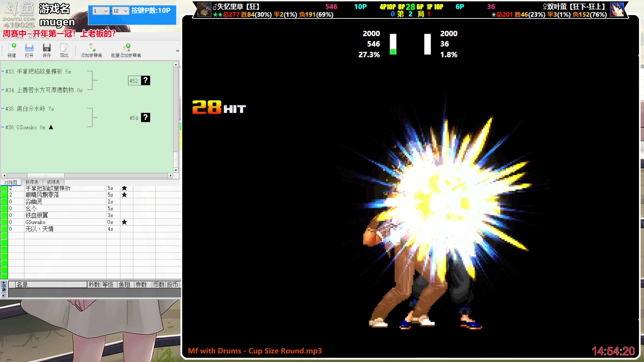Viewport: 644px width, 362px height.
Task: Select table row 眼睛风飘零落
Action: 91,195
